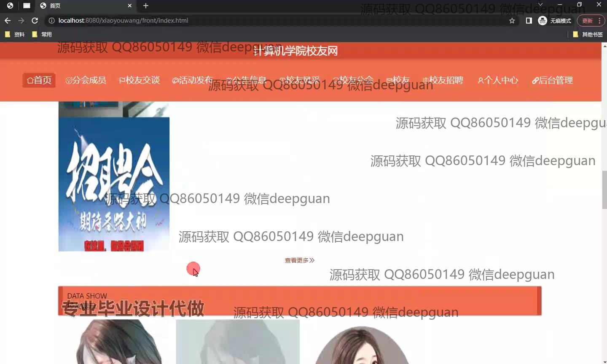Bookmark this page with star icon
Image resolution: width=607 pixels, height=364 pixels.
click(512, 21)
